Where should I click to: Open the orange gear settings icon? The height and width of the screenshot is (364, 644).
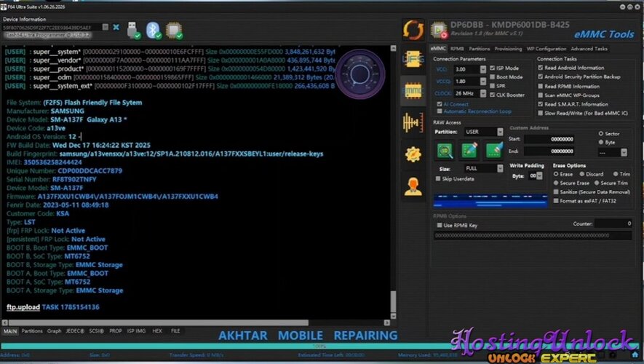point(413,154)
